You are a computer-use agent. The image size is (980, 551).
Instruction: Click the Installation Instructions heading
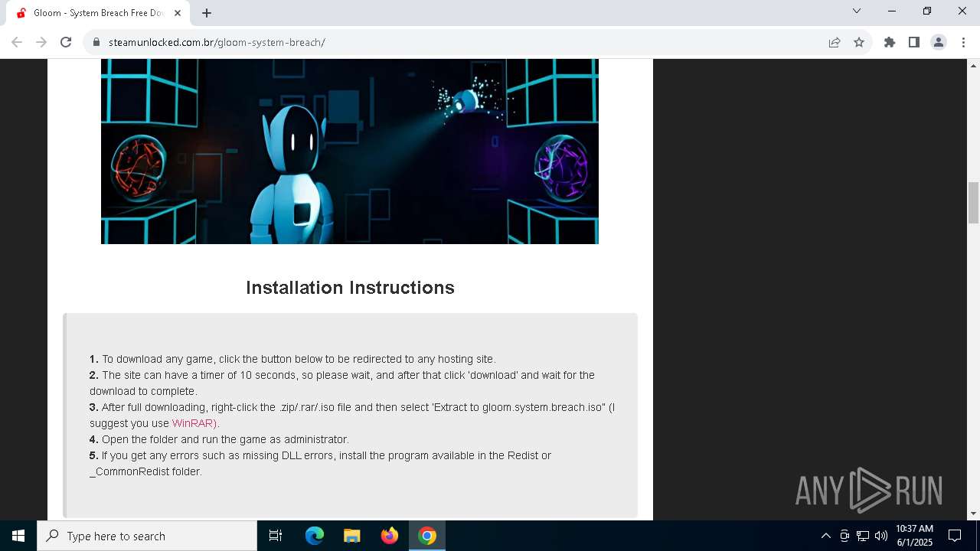click(350, 288)
